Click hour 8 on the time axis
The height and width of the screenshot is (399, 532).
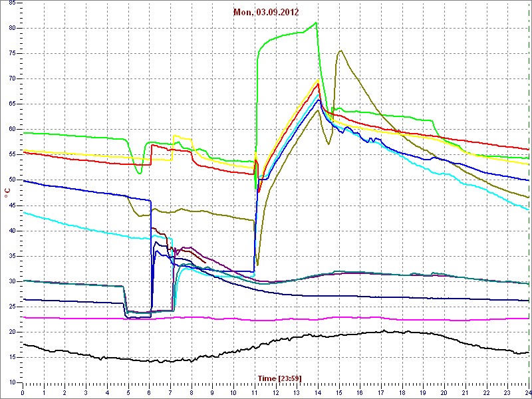191,392
